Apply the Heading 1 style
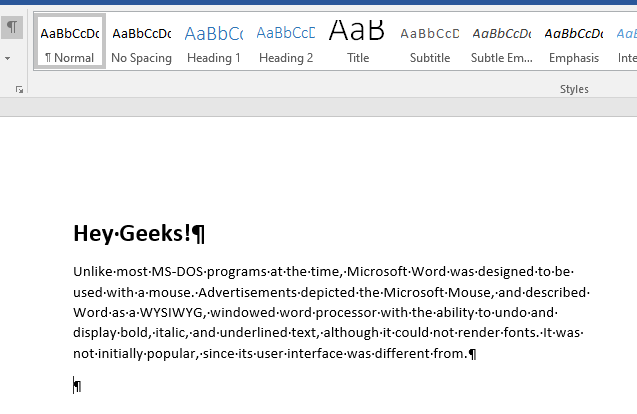637x414 pixels. pyautogui.click(x=213, y=42)
